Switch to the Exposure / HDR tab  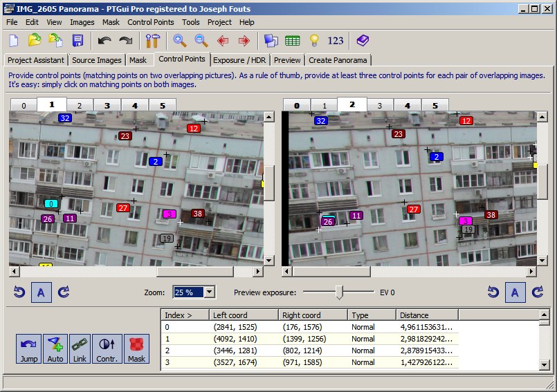pyautogui.click(x=239, y=60)
